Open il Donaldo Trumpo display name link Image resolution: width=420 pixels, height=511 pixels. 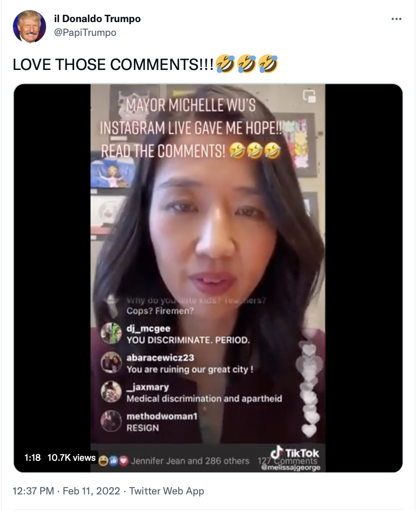tap(97, 18)
